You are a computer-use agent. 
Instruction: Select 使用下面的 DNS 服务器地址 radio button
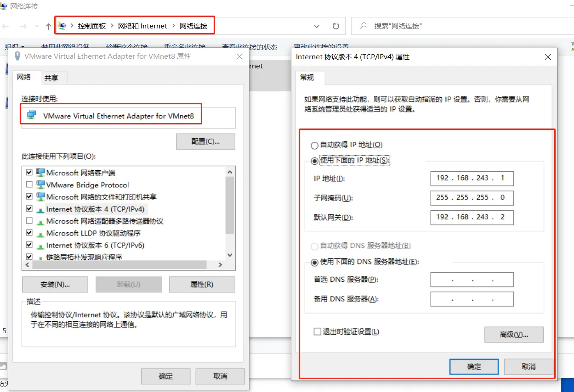coord(315,263)
